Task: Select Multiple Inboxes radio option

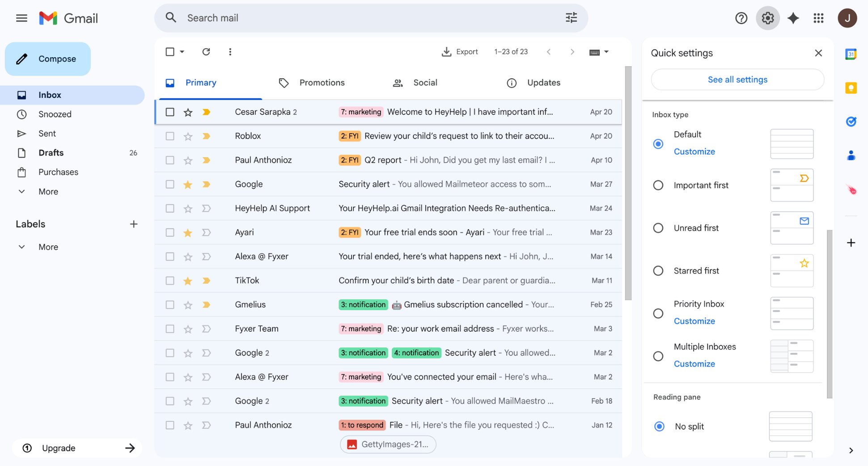Action: (658, 357)
